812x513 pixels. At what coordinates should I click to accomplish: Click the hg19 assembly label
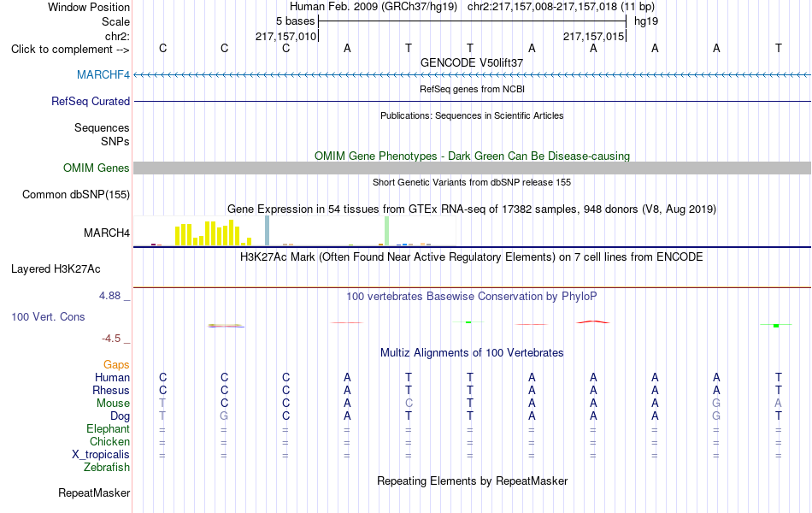click(x=646, y=21)
